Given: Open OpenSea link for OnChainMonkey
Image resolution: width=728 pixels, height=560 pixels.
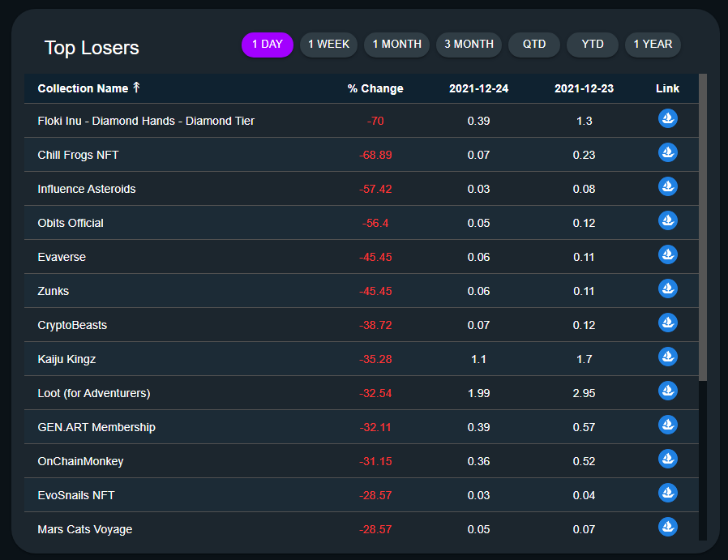Looking at the screenshot, I should 668,459.
